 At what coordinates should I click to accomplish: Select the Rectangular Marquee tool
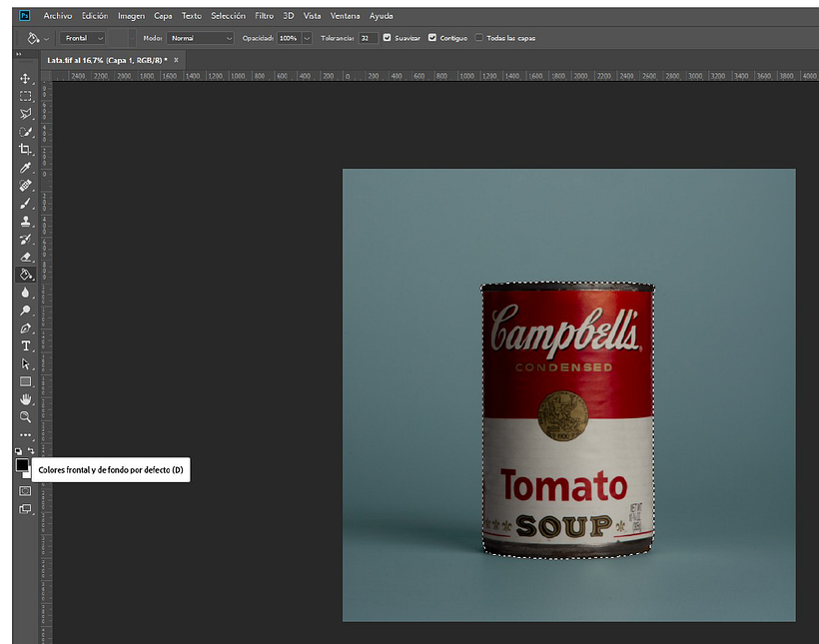click(x=25, y=96)
